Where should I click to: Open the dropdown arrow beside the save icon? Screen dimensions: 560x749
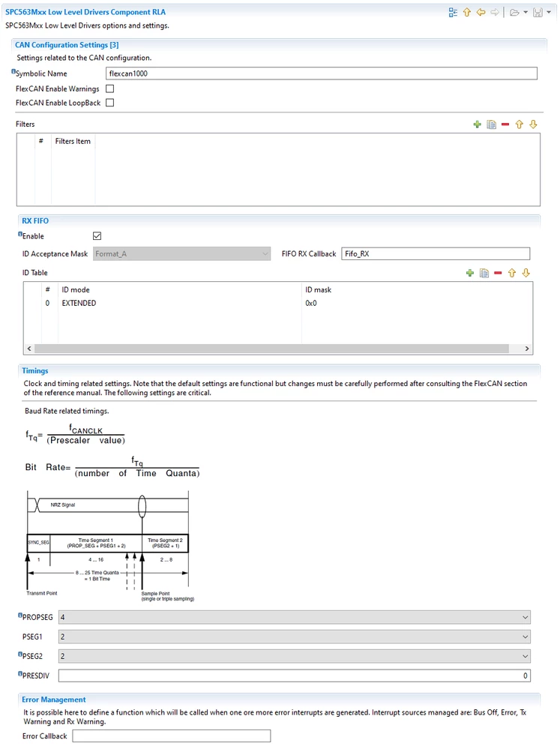coord(549,13)
